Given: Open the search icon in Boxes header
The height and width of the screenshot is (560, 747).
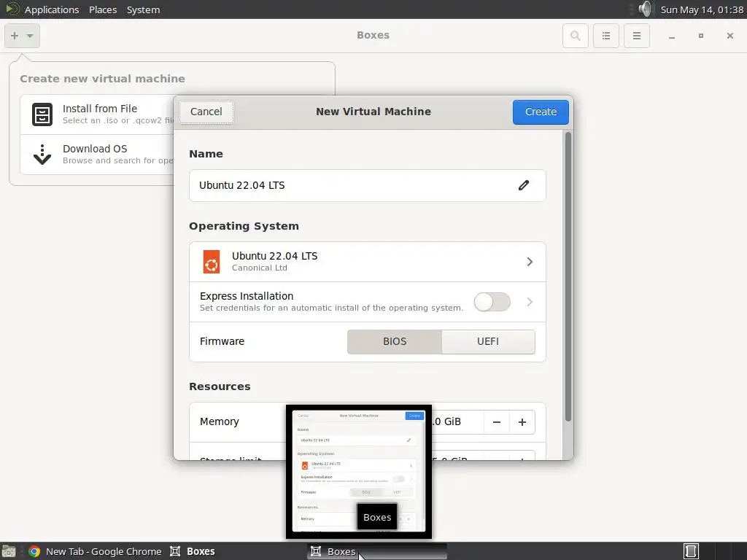Looking at the screenshot, I should (575, 36).
